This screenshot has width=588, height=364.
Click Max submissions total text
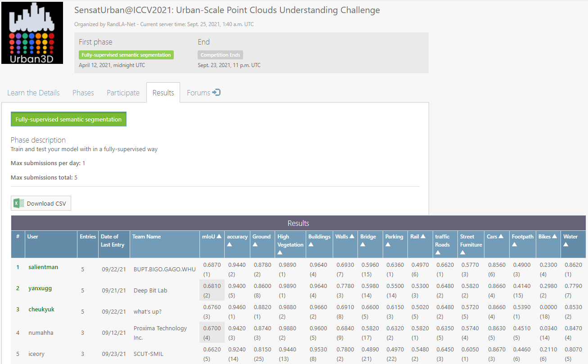coord(44,177)
